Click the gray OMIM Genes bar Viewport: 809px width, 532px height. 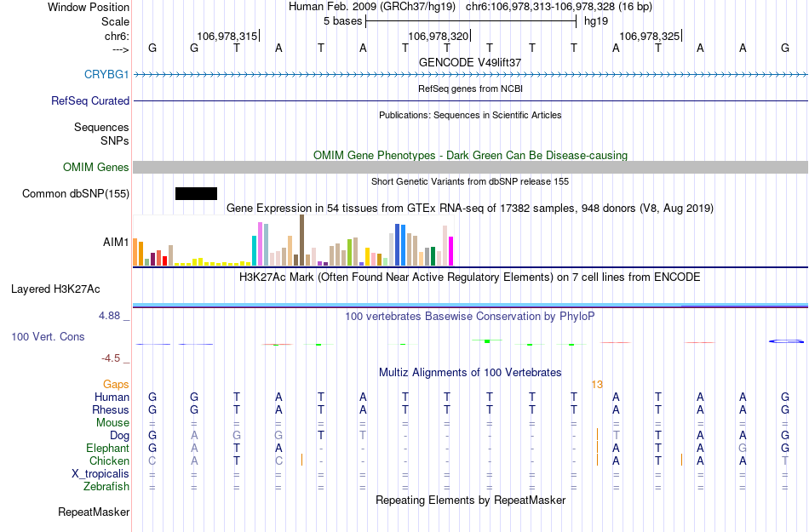click(x=470, y=167)
